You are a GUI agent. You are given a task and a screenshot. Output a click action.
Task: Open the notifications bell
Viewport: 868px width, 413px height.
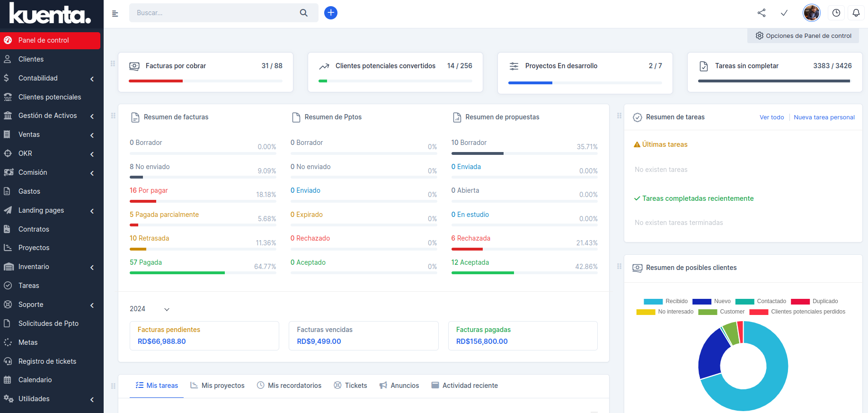(856, 13)
